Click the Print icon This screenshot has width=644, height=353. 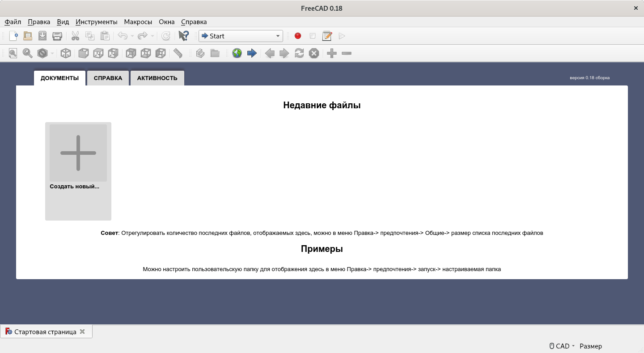click(x=57, y=36)
